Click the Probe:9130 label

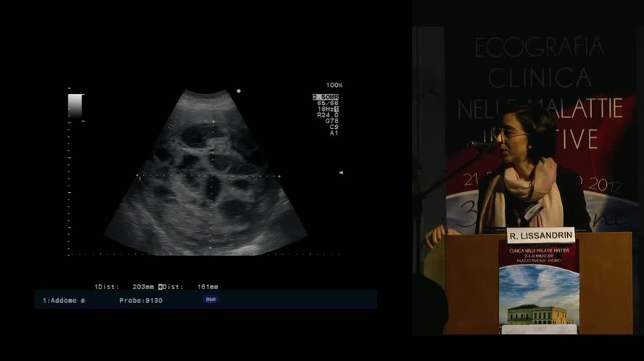click(x=141, y=300)
